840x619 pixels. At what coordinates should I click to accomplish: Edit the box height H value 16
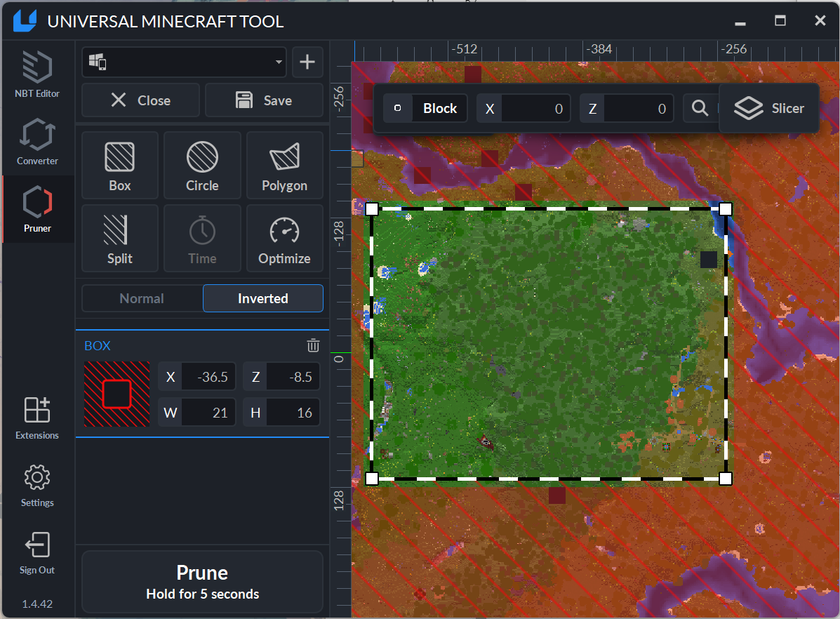[293, 413]
